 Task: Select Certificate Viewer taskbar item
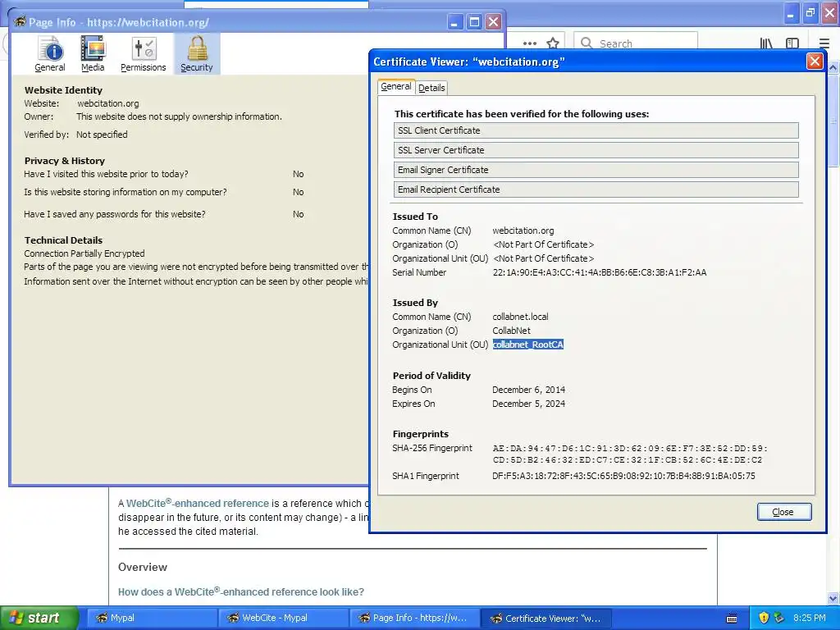(546, 618)
